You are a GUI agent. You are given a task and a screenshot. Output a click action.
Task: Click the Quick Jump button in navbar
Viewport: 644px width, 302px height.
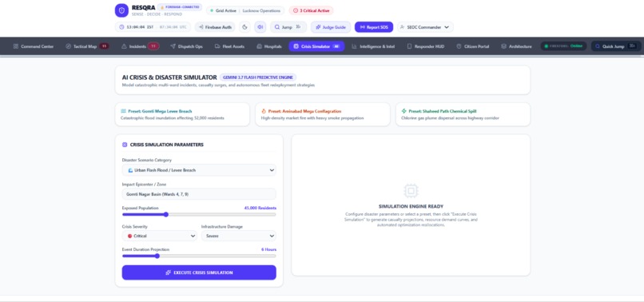(616, 46)
